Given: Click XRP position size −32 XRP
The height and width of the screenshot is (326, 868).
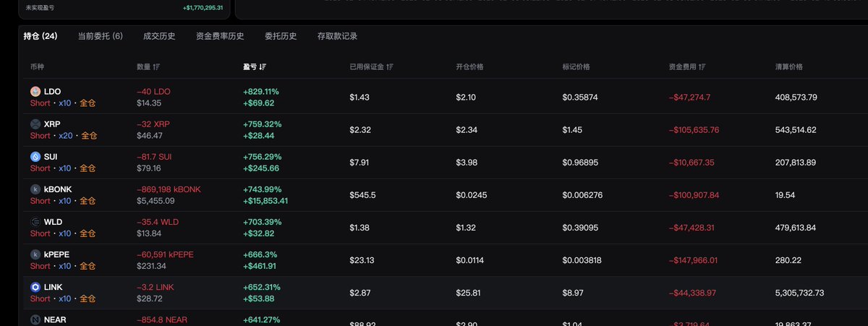Looking at the screenshot, I should click(x=153, y=124).
